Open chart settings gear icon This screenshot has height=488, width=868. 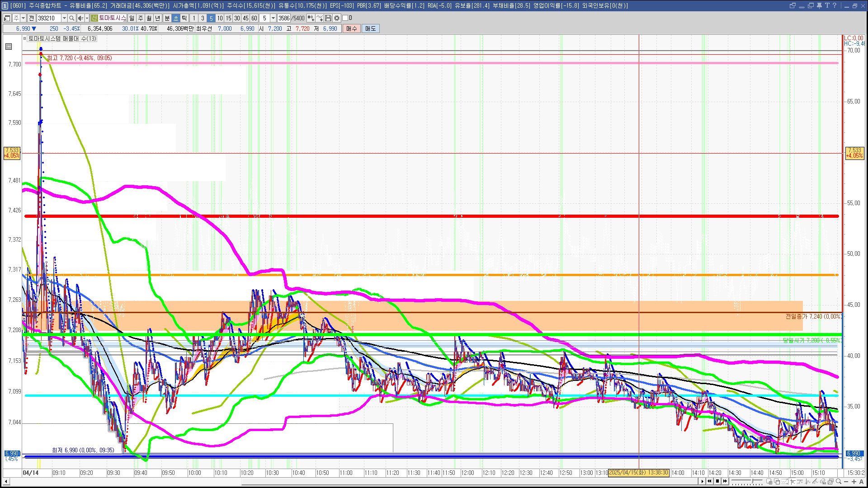337,18
